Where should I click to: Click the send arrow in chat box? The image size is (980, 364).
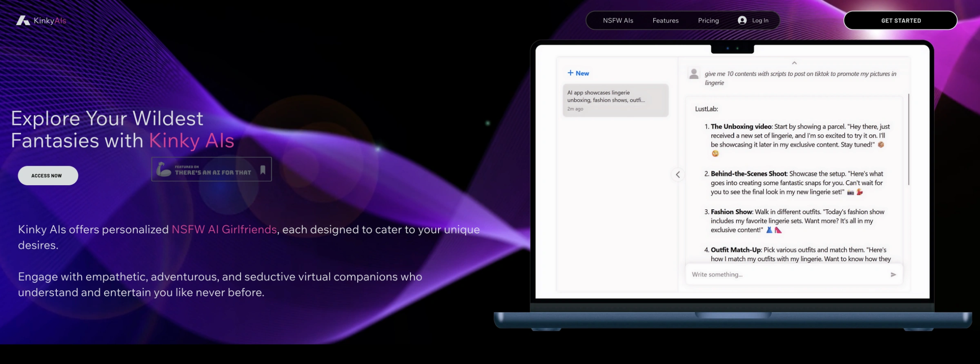(x=893, y=275)
